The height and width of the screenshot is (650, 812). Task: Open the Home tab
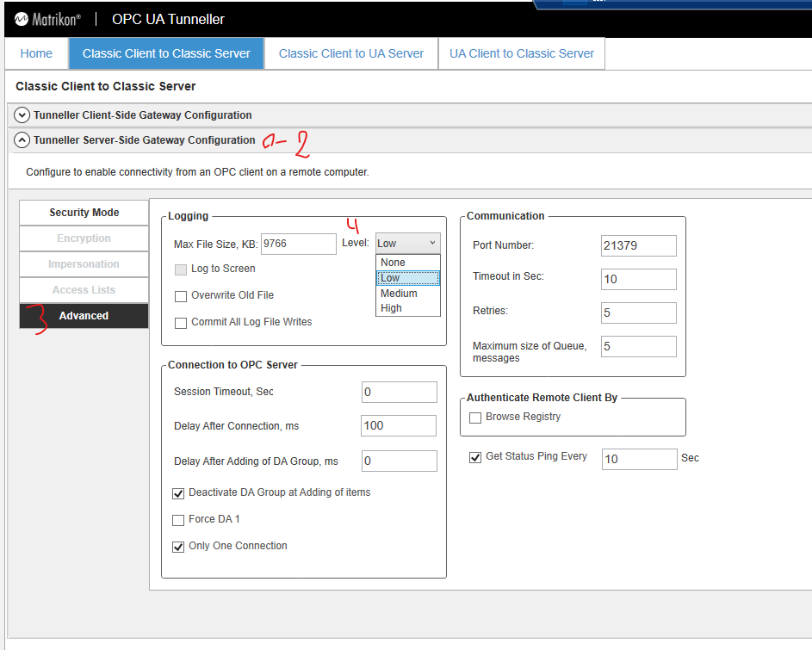[x=36, y=53]
